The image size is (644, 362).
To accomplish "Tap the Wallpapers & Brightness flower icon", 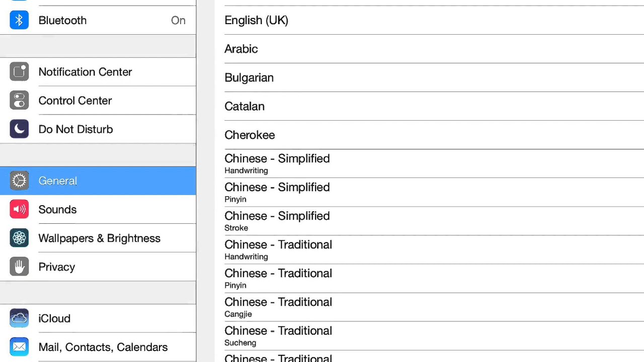I will point(19,238).
